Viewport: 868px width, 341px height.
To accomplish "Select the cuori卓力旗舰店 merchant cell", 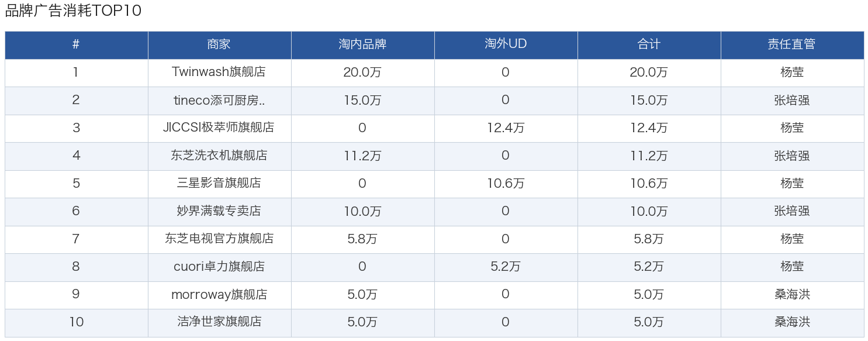I will pos(219,267).
